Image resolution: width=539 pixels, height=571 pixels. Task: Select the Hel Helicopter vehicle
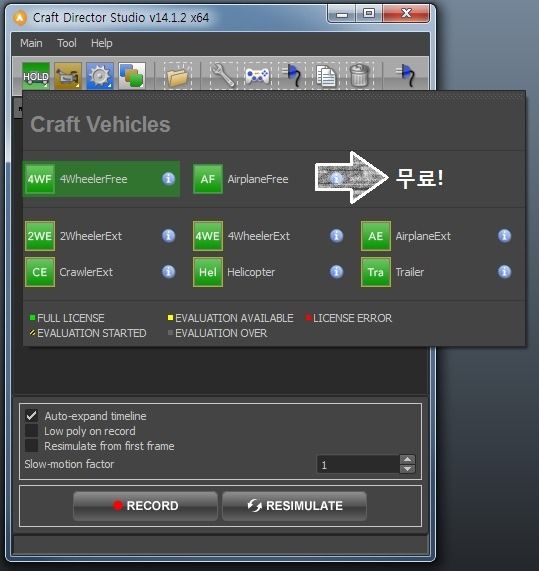(208, 272)
